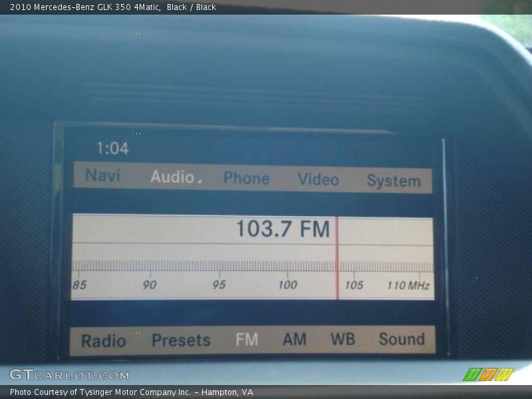Tune to the 100 mark on the dial
532x399 pixels.
pos(287,285)
